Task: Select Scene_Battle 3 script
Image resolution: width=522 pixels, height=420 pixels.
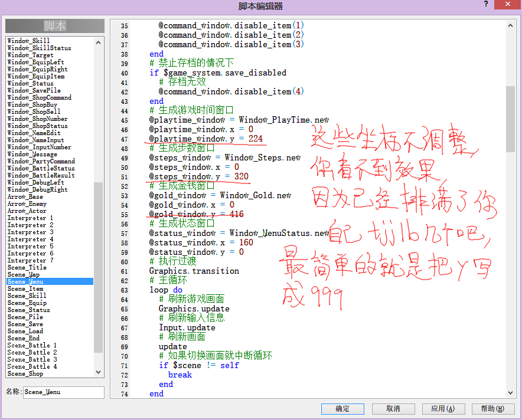Action: (32, 359)
